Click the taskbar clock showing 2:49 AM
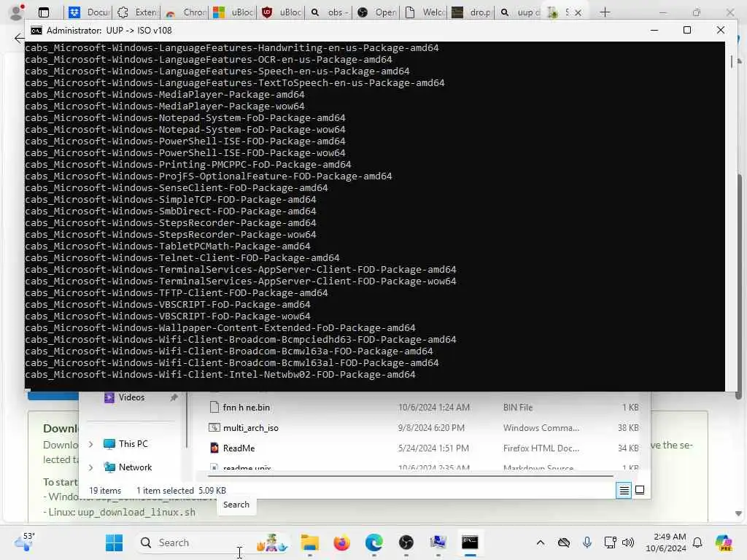 pos(665,542)
